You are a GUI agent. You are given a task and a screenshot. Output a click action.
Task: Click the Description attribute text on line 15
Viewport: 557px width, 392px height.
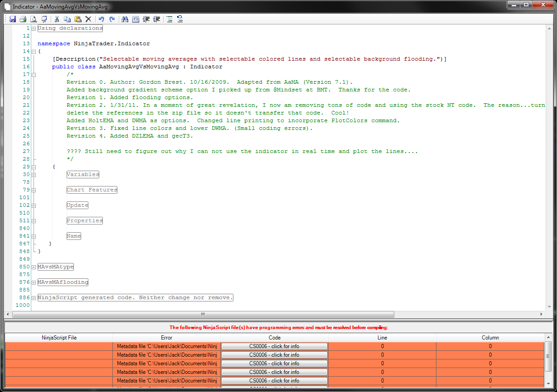(x=250, y=59)
